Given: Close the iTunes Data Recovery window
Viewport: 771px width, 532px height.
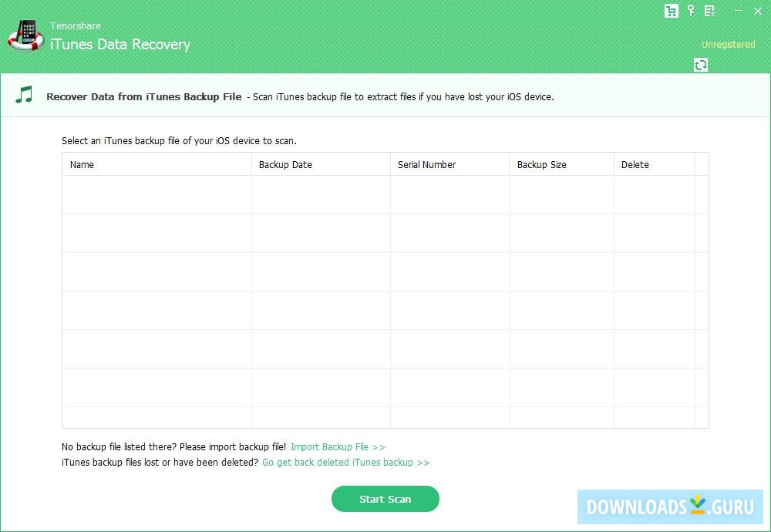Looking at the screenshot, I should pyautogui.click(x=758, y=12).
